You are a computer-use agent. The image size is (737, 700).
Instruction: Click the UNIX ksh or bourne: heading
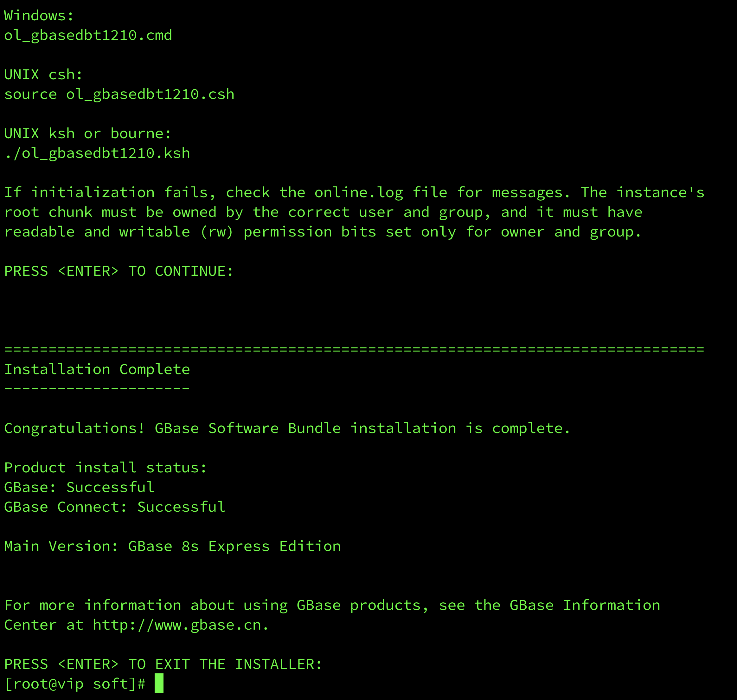click(x=88, y=133)
